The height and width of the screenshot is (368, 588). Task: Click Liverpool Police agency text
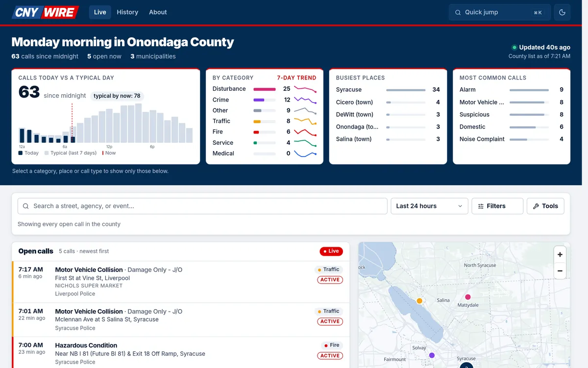(75, 294)
